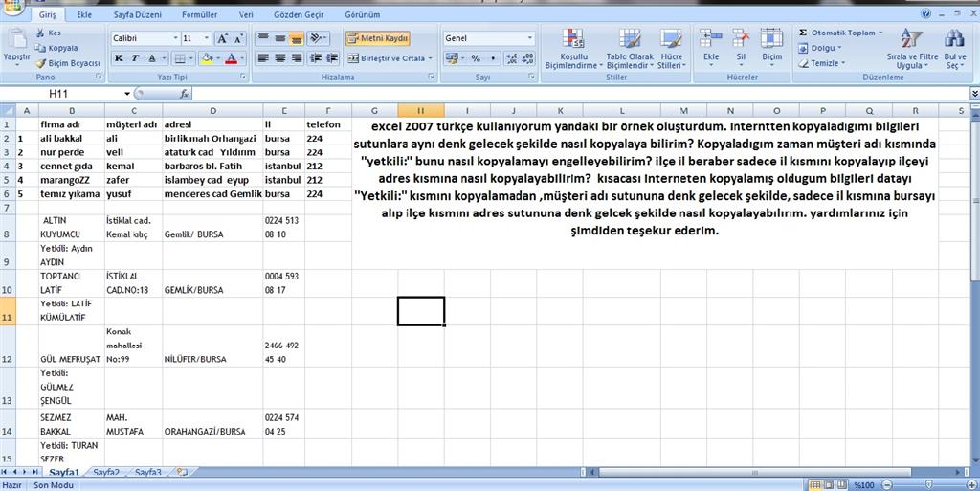980x491 pixels.
Task: Click increase decimal icon
Action: (x=512, y=58)
